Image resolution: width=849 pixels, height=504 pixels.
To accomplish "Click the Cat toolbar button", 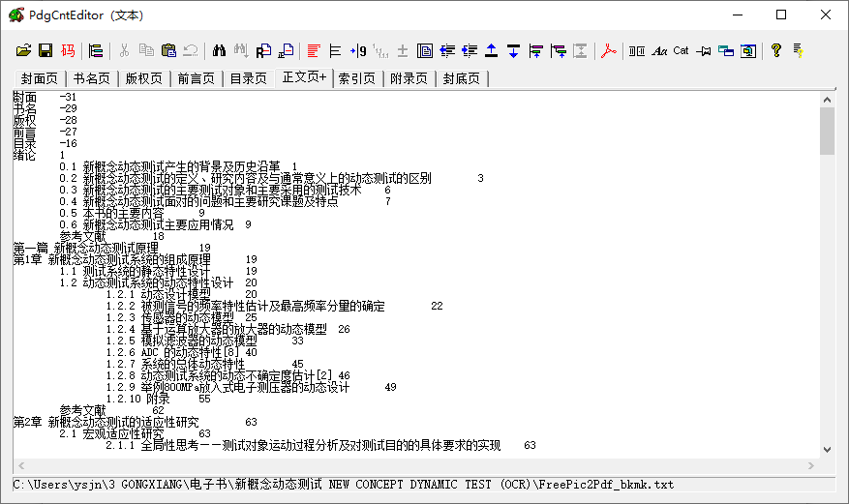I will click(x=681, y=51).
